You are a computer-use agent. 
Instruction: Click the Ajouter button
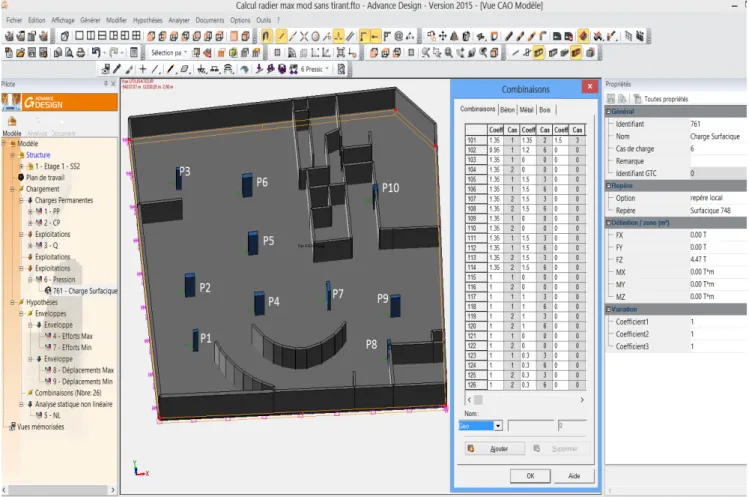coord(495,449)
